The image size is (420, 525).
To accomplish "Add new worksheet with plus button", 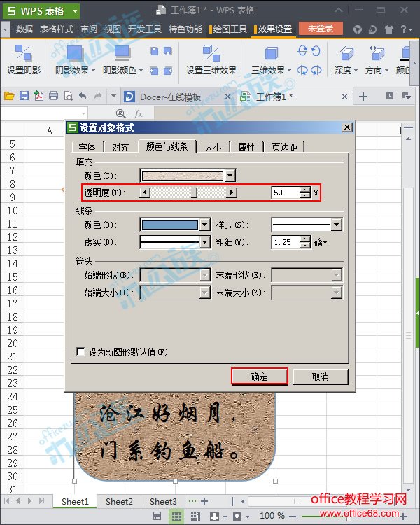I will (204, 501).
